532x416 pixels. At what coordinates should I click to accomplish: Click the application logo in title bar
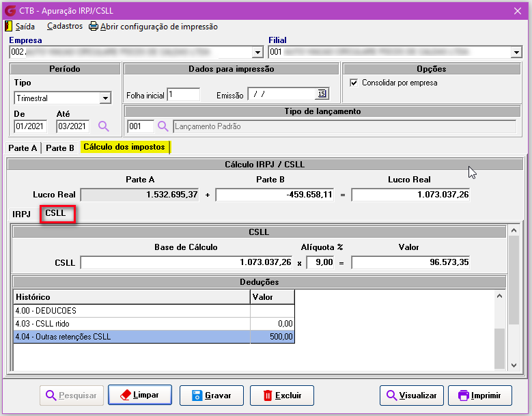[10, 10]
